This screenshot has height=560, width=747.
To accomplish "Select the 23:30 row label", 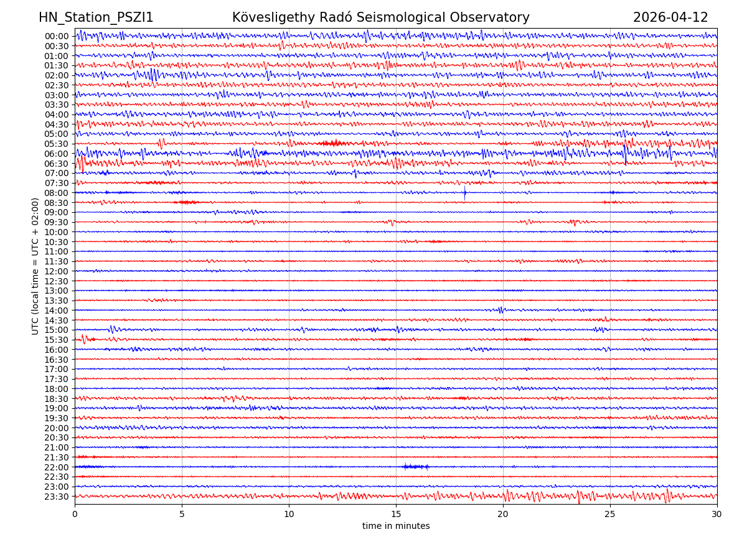I will (57, 497).
